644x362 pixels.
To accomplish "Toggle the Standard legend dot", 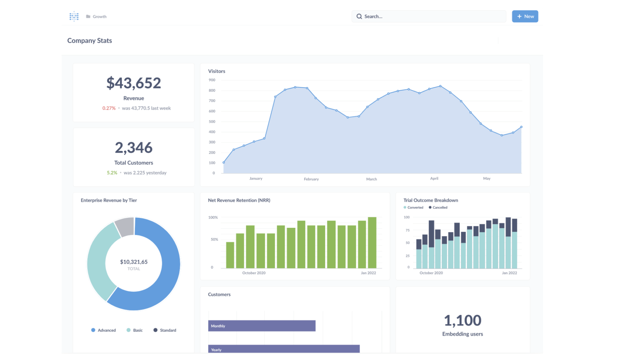I will click(x=155, y=330).
